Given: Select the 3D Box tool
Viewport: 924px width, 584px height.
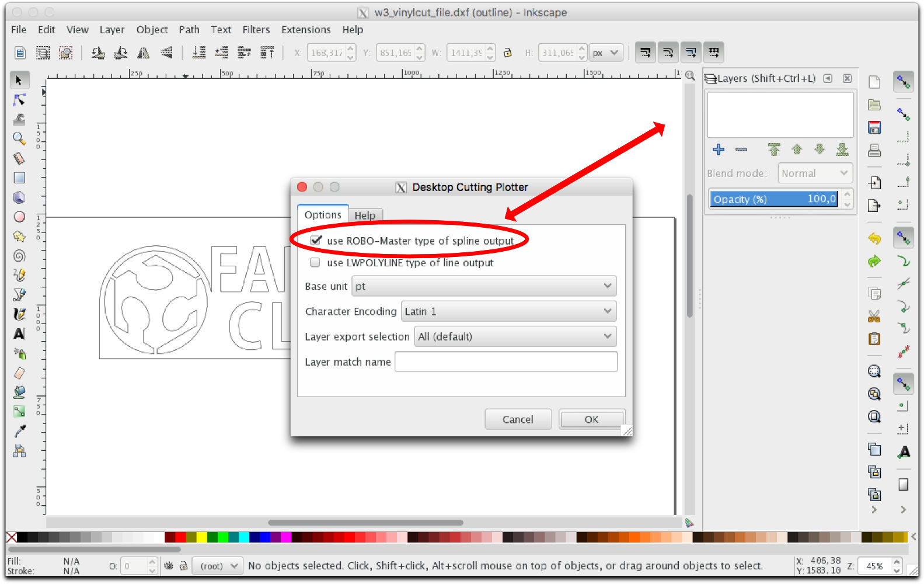Looking at the screenshot, I should click(x=19, y=197).
